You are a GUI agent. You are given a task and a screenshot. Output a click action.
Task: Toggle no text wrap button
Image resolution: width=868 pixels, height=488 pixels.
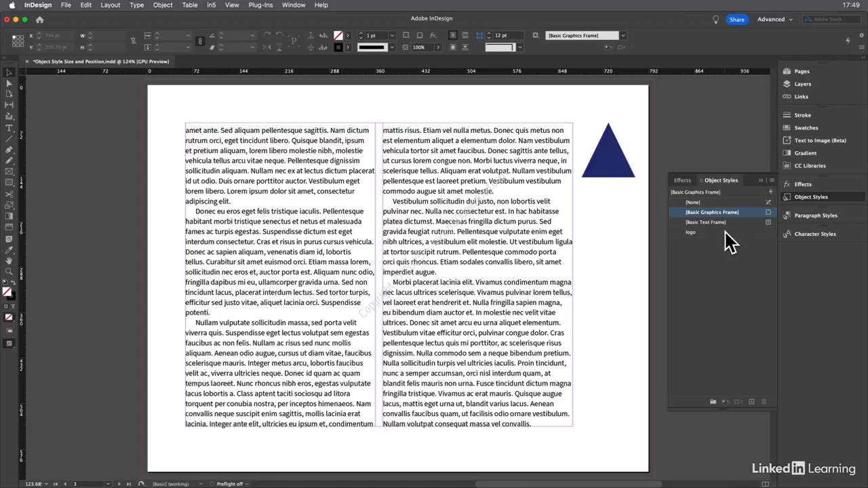click(x=453, y=35)
